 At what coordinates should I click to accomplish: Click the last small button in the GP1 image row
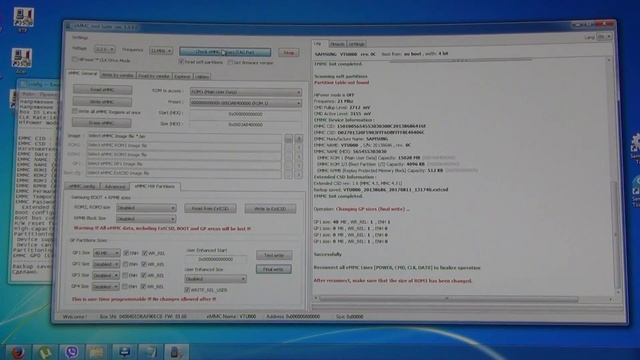point(299,166)
